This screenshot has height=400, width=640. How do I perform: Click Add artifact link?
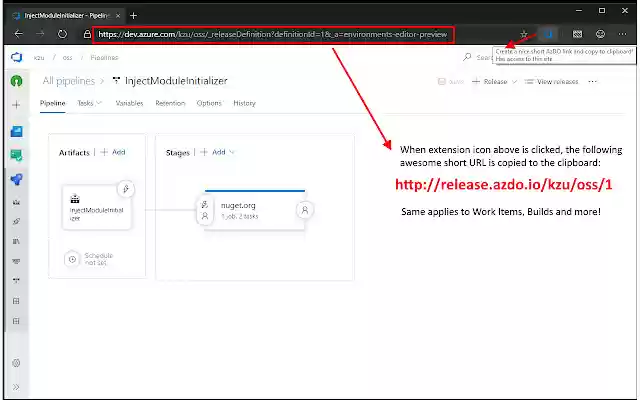pos(113,152)
